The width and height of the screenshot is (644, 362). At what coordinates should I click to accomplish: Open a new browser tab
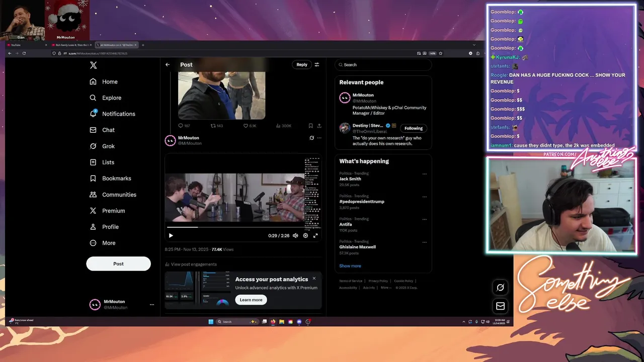pos(143,45)
